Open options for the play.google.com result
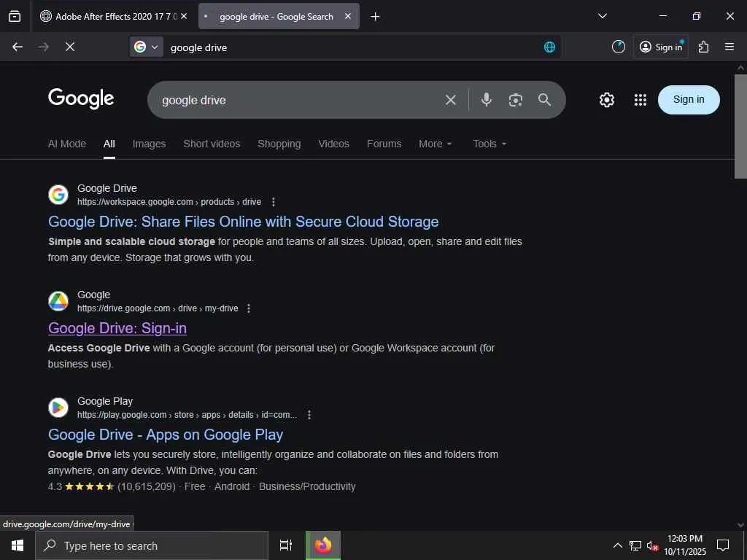Screen dimensions: 747x560 click(309, 415)
